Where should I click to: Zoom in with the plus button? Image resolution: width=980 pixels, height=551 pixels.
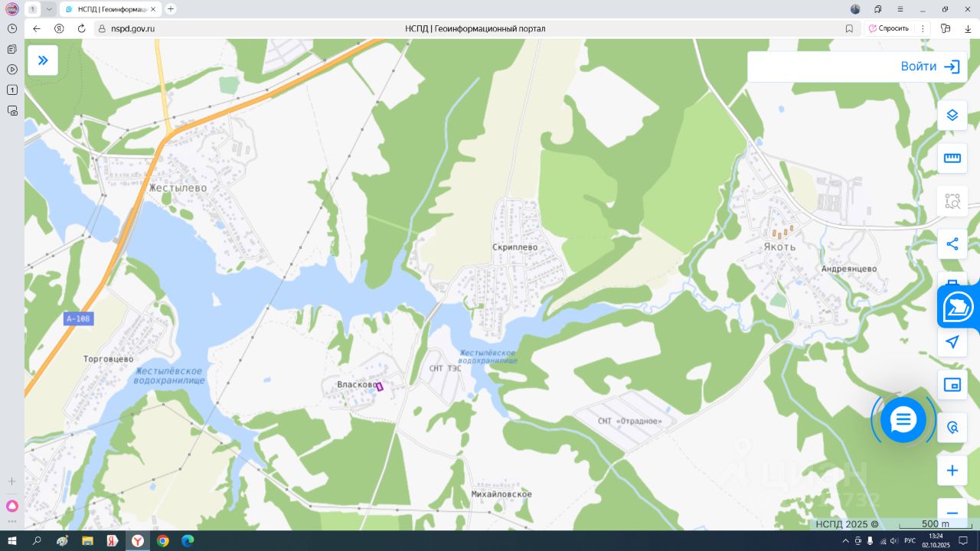click(x=952, y=471)
